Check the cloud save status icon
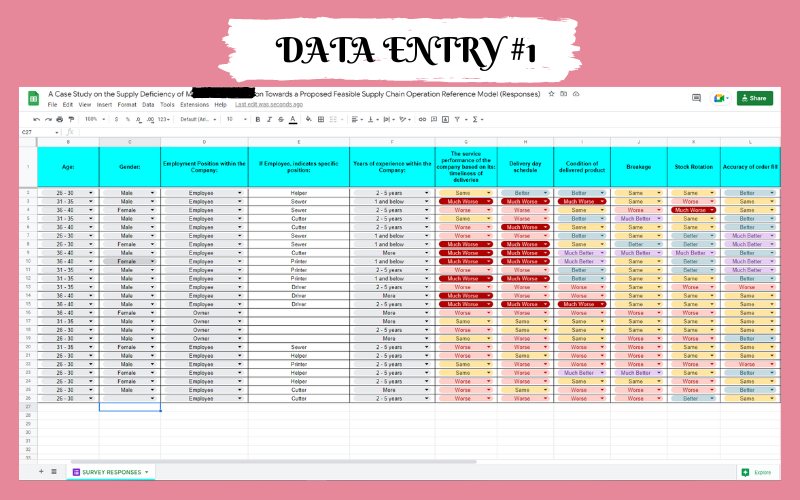 576,94
